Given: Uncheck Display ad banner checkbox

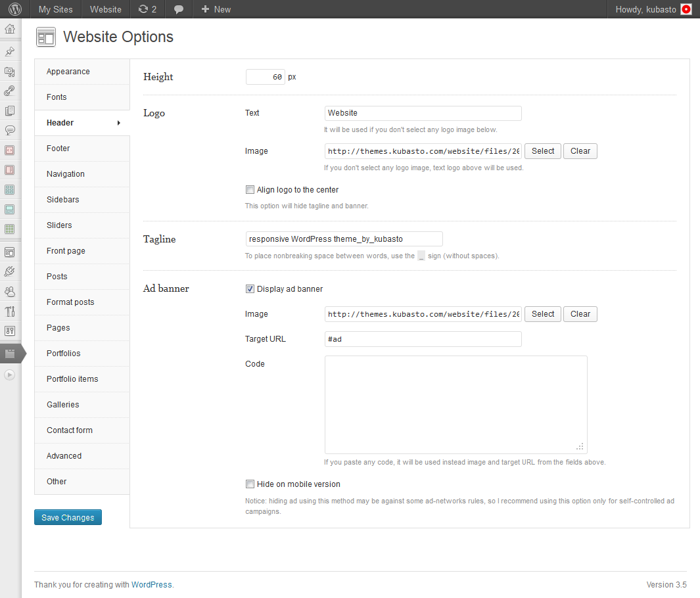Looking at the screenshot, I should click(x=250, y=289).
